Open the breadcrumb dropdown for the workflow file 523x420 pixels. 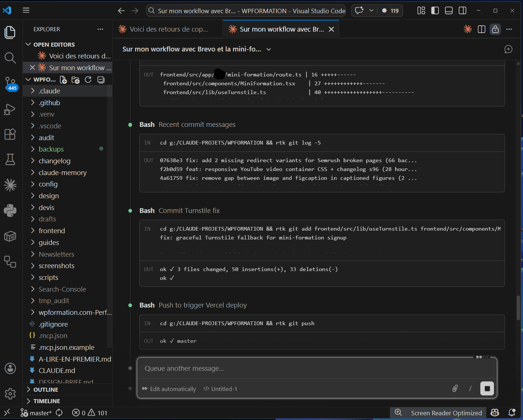[x=269, y=49]
